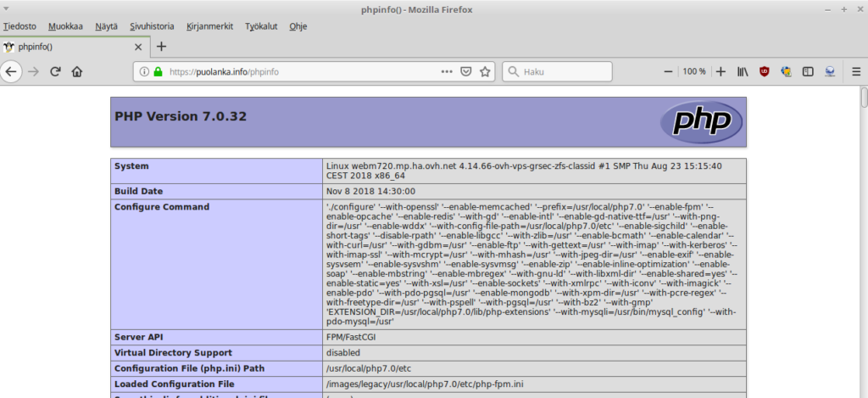
Task: Select the phpinfo() tab
Action: (x=75, y=47)
